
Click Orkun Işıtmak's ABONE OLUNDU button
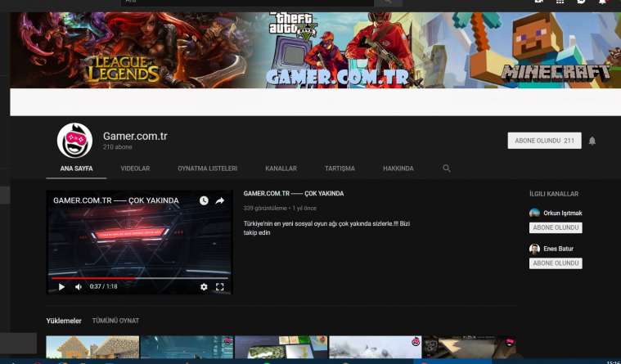tap(556, 227)
